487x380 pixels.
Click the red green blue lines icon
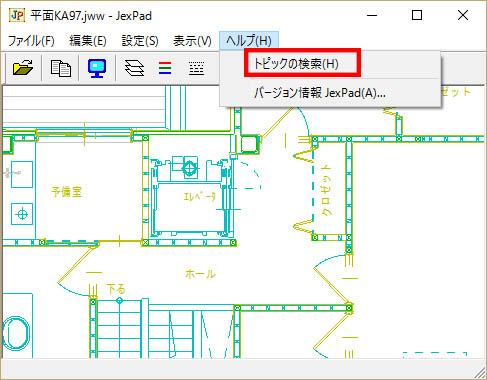[165, 68]
